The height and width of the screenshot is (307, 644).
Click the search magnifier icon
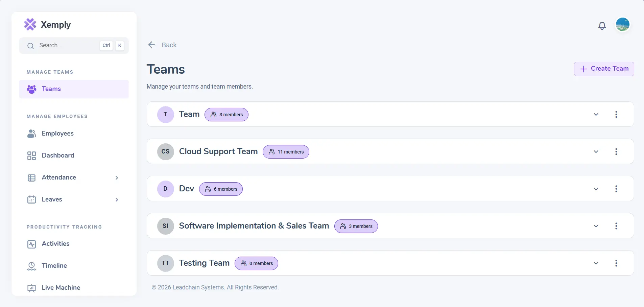[30, 46]
